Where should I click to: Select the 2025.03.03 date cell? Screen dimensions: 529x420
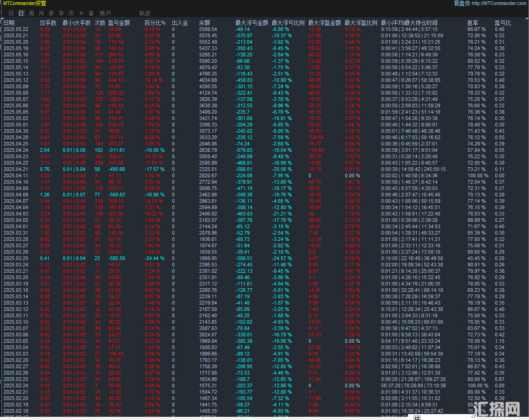tap(16, 354)
